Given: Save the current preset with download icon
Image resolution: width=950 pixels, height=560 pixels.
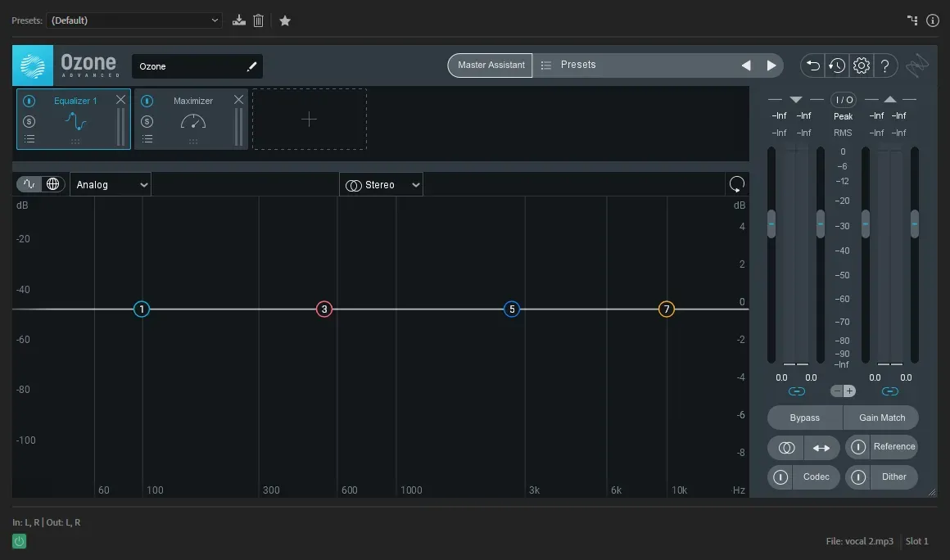Looking at the screenshot, I should pos(238,20).
